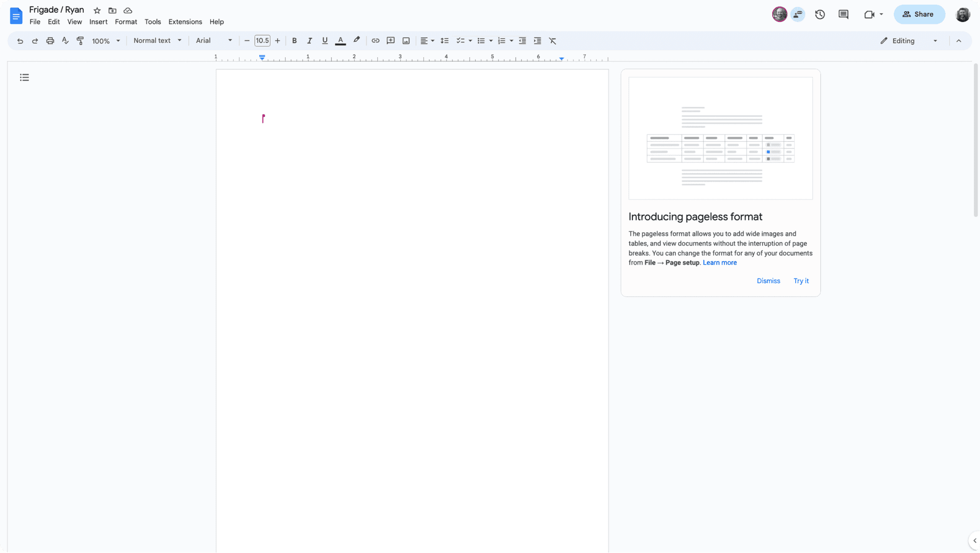The width and height of the screenshot is (980, 553).
Task: Expand numbered list options arrow
Action: point(511,41)
